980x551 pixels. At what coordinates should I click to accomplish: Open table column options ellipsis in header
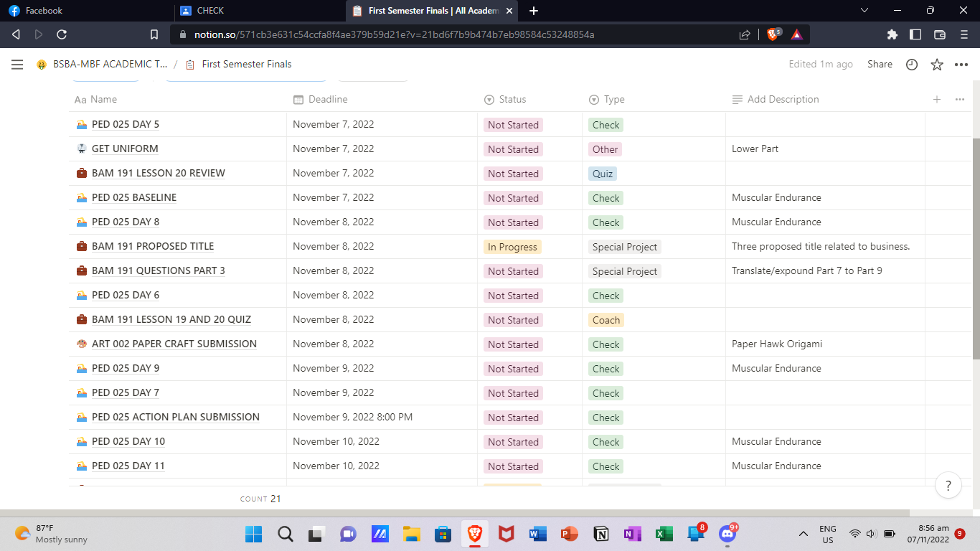[960, 100]
